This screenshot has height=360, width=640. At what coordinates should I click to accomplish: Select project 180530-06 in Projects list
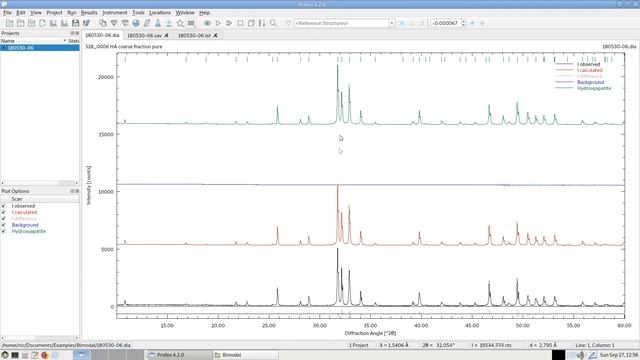pyautogui.click(x=40, y=48)
